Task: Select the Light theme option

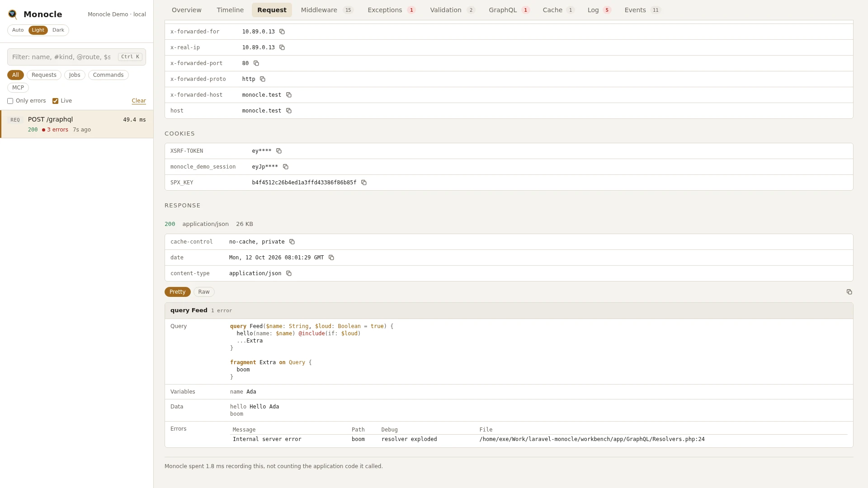Action: [38, 30]
